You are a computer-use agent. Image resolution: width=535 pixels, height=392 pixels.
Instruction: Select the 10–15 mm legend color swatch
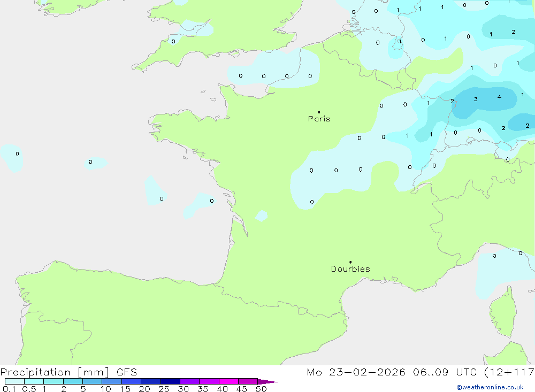[x=112, y=381]
